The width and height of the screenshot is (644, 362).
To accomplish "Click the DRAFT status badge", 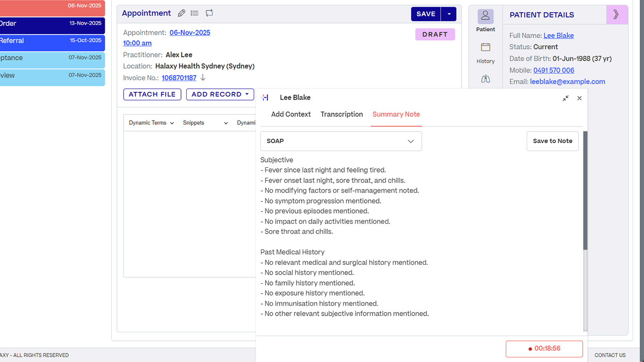I will 435,34.
